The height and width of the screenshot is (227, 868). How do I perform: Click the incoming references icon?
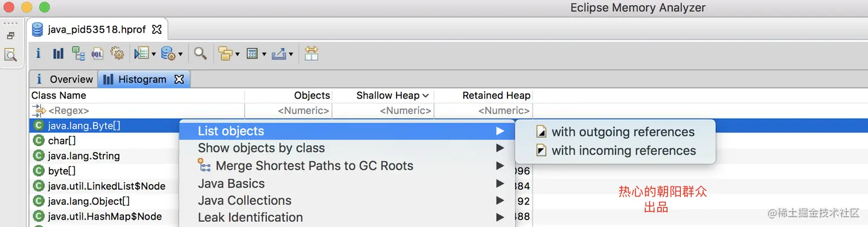click(x=541, y=151)
